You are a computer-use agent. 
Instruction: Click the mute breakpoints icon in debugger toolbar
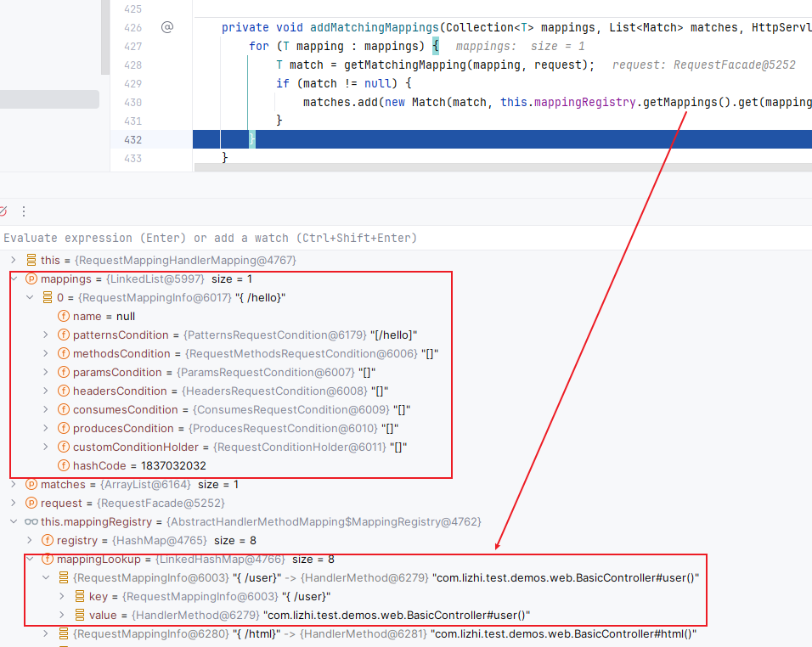[x=3, y=211]
